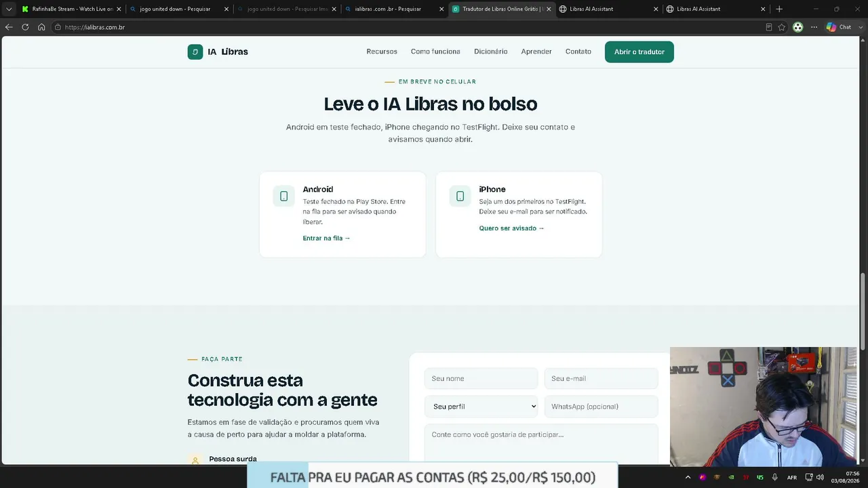Viewport: 868px width, 488px height.
Task: Click the microphone tray icon
Action: click(774, 477)
